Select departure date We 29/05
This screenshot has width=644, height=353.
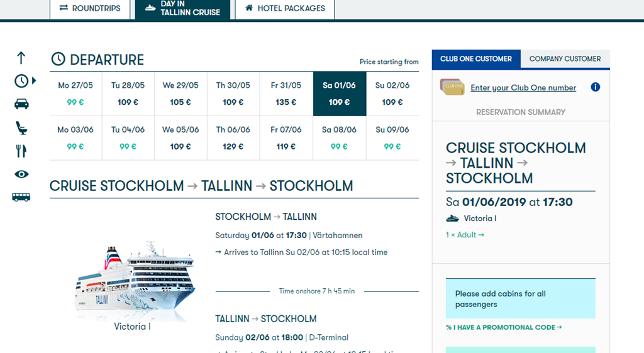tap(180, 94)
